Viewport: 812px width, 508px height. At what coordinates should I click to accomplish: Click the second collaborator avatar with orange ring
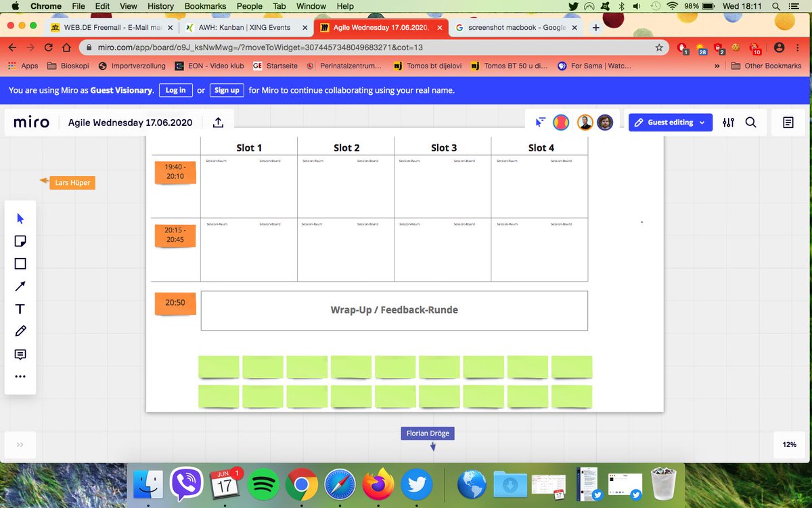tap(585, 123)
